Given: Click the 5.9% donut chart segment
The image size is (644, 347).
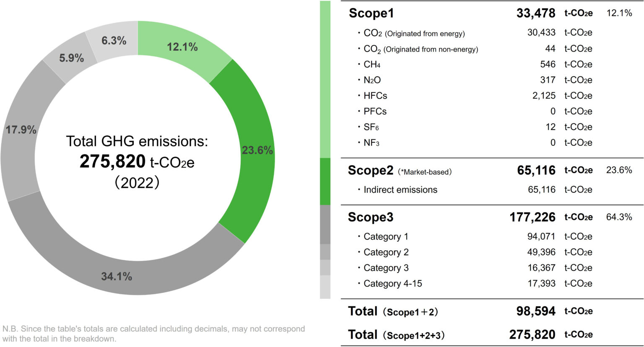Looking at the screenshot, I should (x=71, y=58).
